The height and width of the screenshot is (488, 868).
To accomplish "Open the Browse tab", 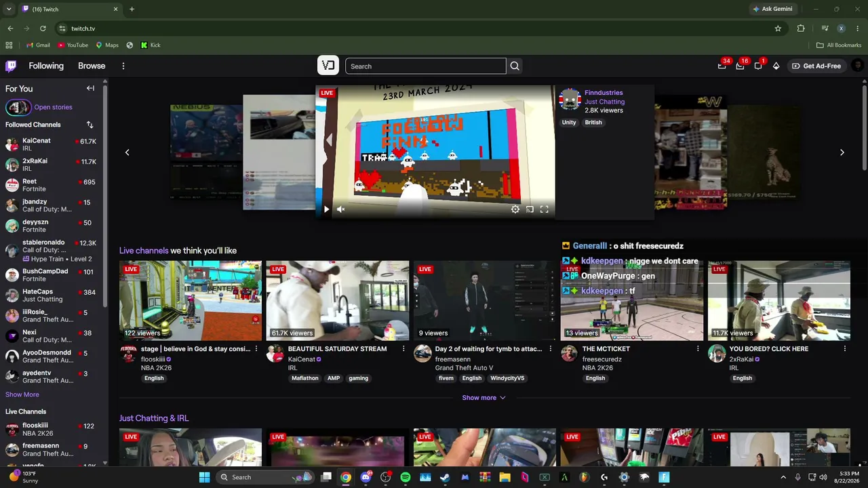I will point(92,66).
